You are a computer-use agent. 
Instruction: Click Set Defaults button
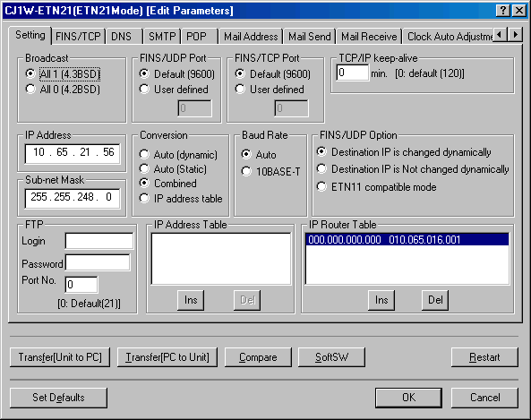[58, 398]
